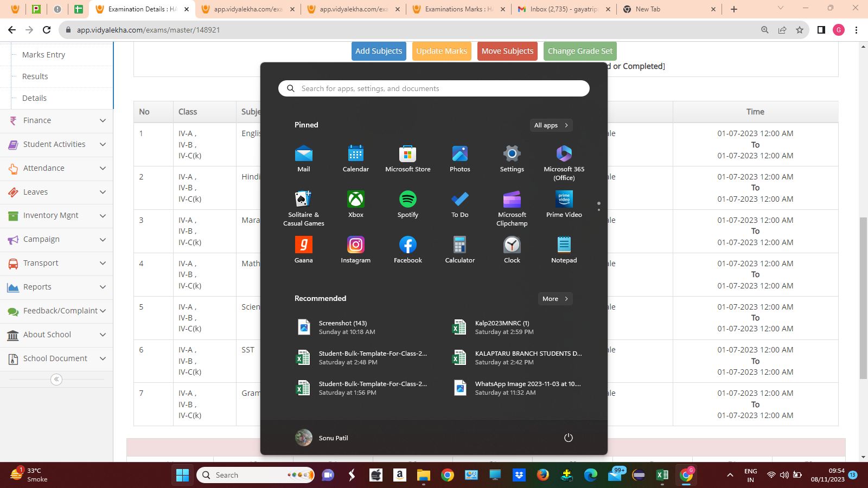The height and width of the screenshot is (488, 868).
Task: Collapse the sidebar with arrow button
Action: pos(56,379)
